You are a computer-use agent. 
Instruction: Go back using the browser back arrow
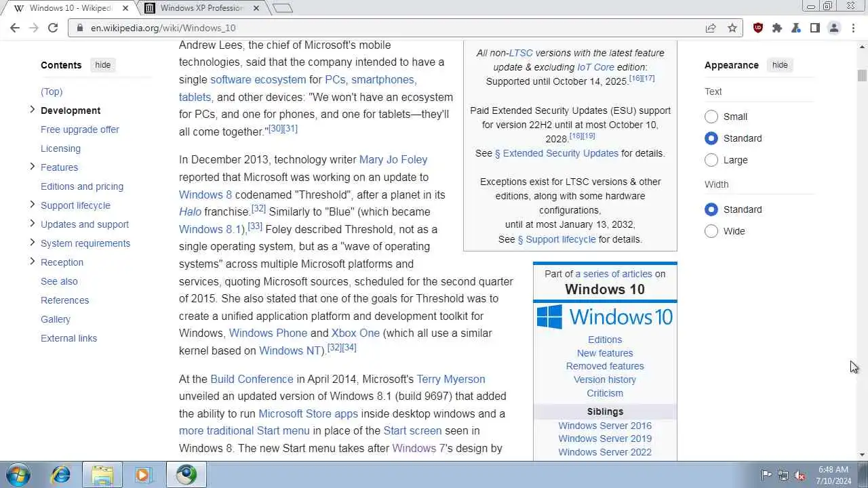coord(15,28)
